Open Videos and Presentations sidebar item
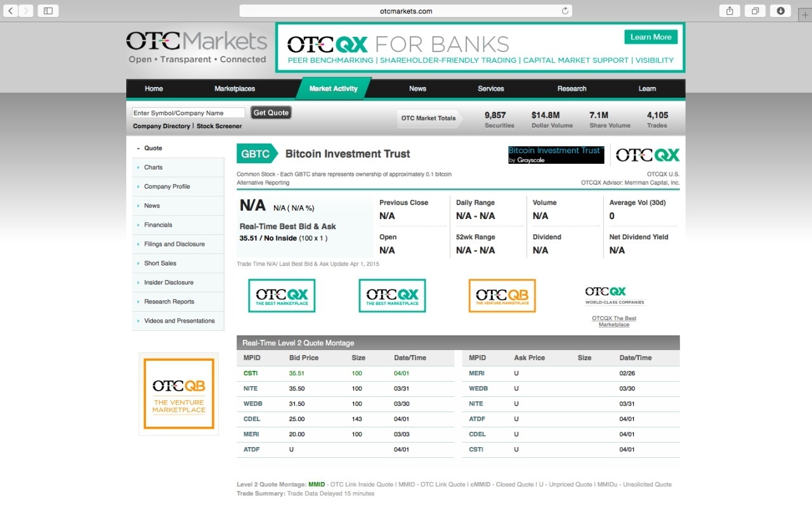The width and height of the screenshot is (812, 508). point(178,321)
